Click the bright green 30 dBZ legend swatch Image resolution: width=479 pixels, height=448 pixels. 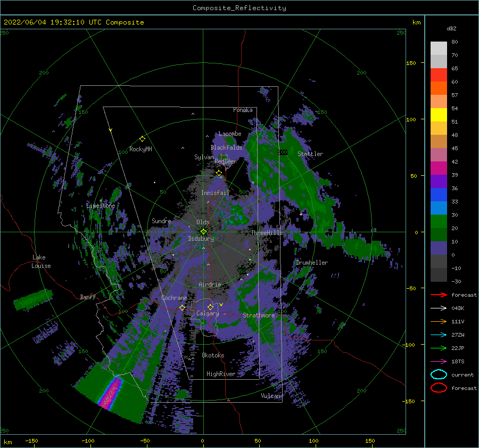(439, 221)
